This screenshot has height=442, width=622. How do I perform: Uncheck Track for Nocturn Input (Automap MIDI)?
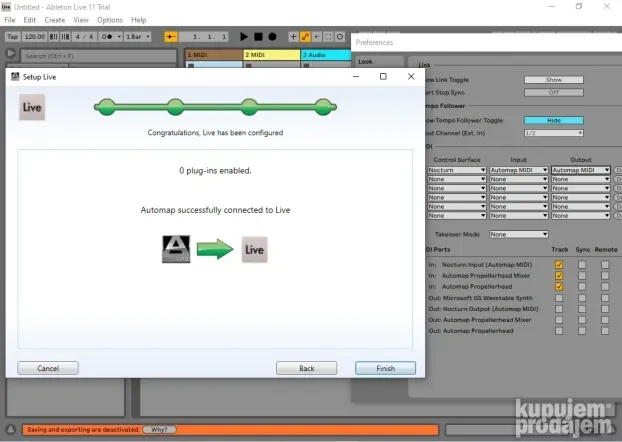point(559,265)
